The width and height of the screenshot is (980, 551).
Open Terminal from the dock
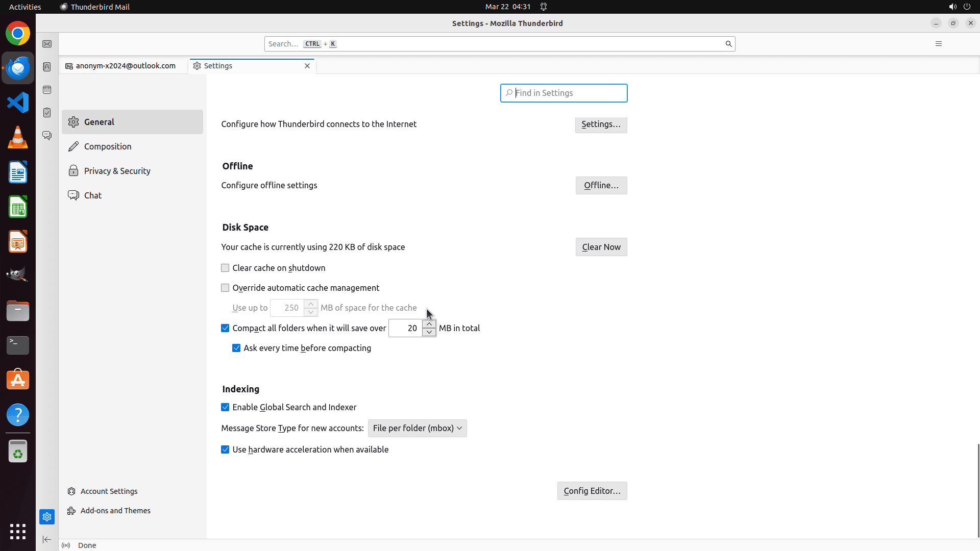18,345
